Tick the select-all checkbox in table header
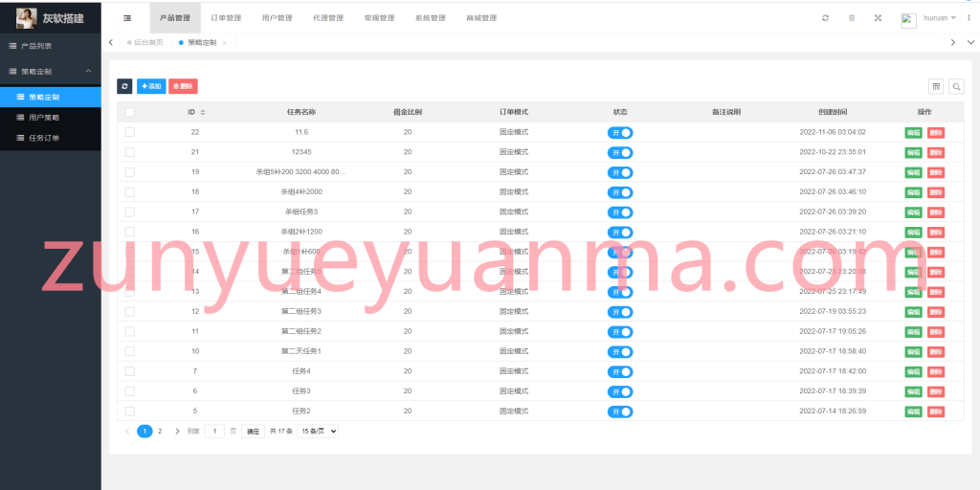Viewport: 980px width, 490px height. click(x=129, y=113)
